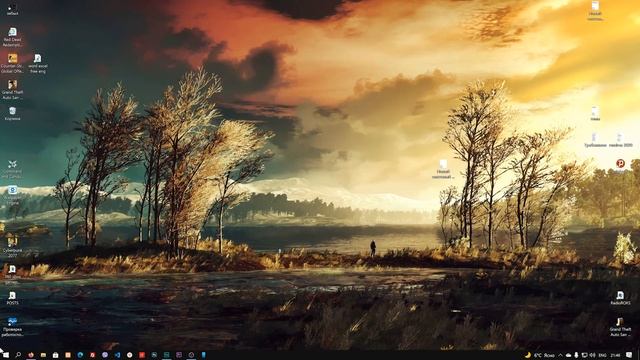Open the POSTS desktop file

pos(12,298)
